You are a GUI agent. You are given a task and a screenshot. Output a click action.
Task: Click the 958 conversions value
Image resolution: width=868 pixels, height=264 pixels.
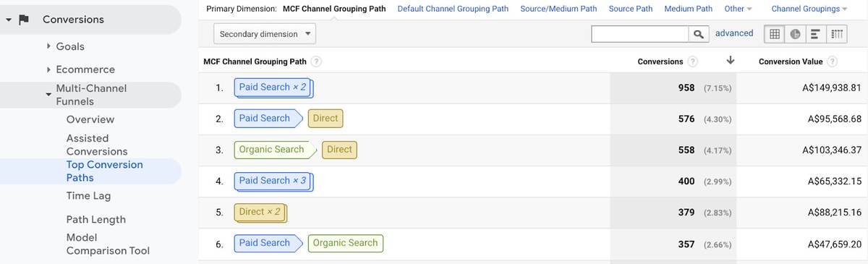pos(686,88)
